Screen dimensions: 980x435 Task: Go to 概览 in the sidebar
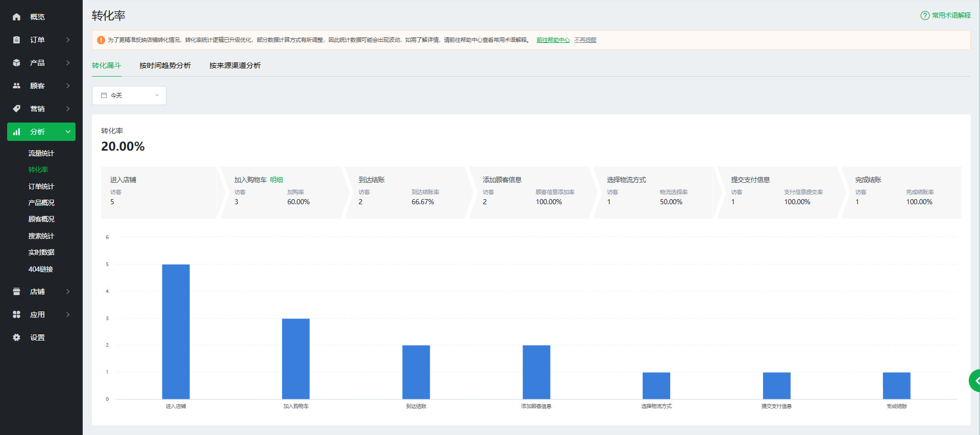click(37, 17)
